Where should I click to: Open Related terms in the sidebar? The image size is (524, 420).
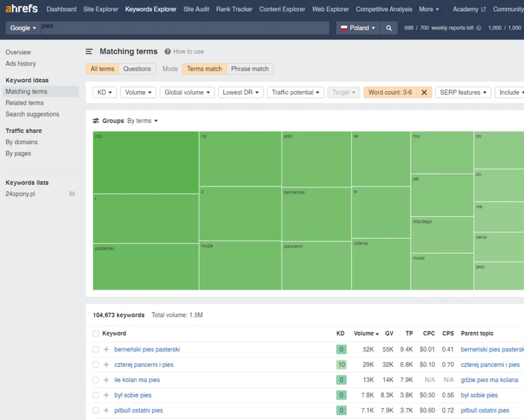click(25, 103)
